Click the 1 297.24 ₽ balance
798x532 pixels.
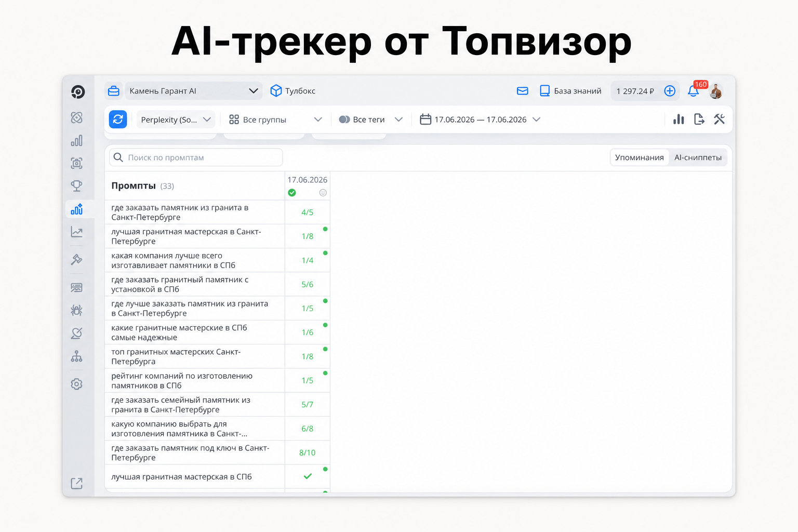tap(635, 91)
